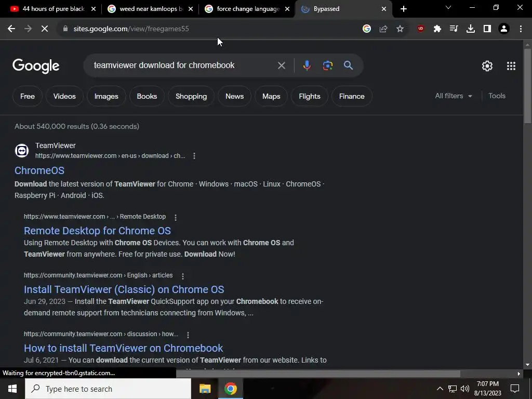Open more options for How to install result
The image size is (532, 399).
188,335
